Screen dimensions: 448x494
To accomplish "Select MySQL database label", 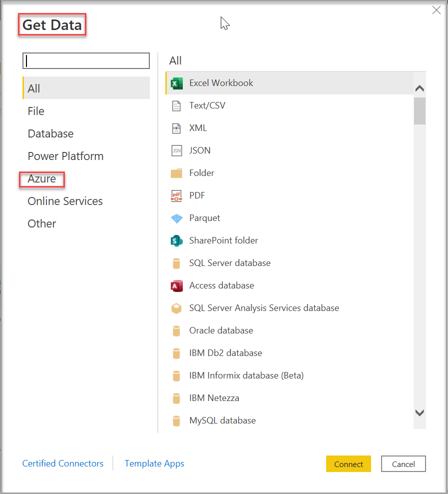I will 222,420.
